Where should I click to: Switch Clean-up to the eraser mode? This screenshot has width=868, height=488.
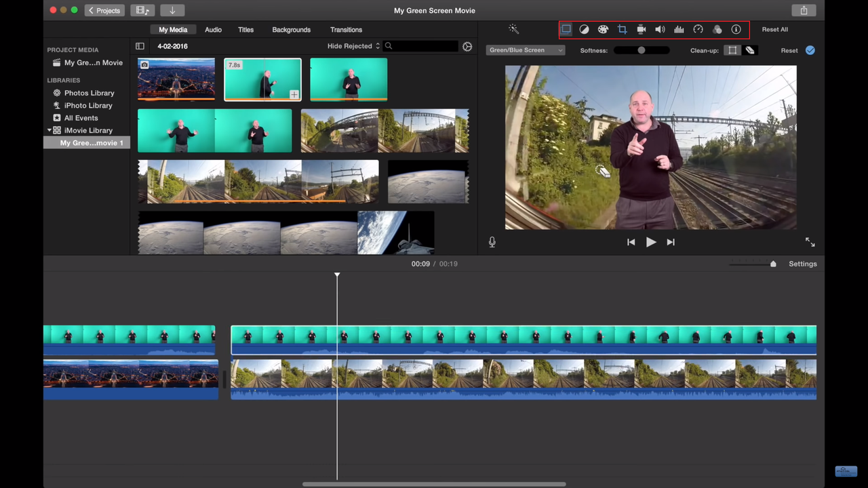(749, 50)
